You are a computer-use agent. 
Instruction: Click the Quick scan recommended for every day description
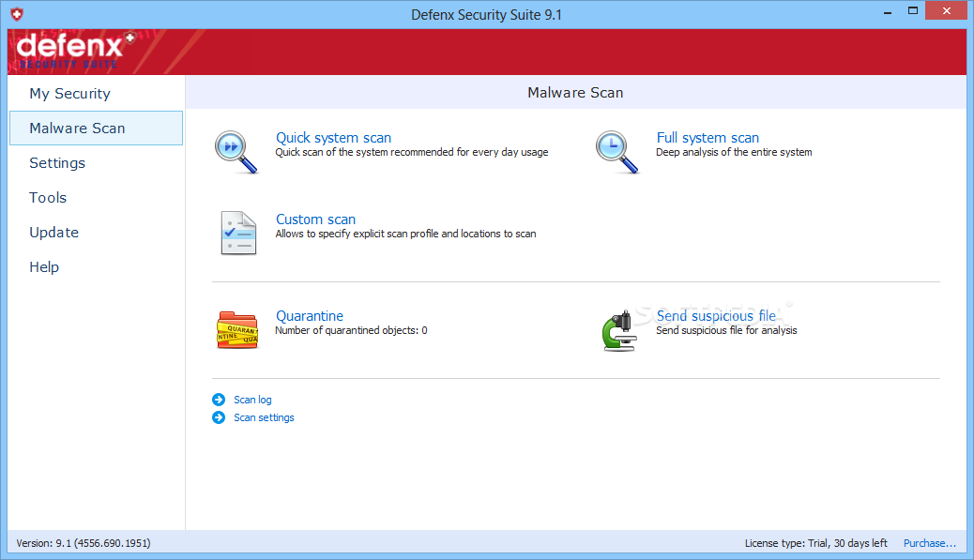[x=412, y=151]
